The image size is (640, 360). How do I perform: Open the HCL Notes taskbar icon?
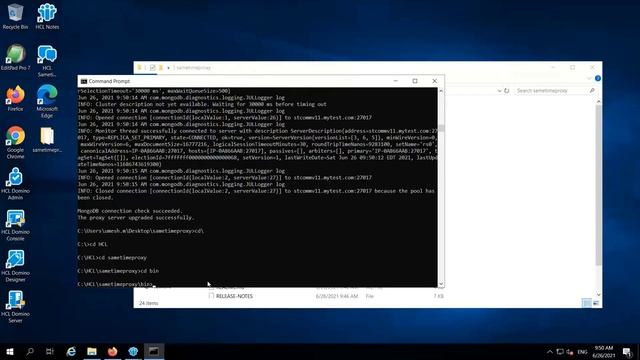pos(133,351)
